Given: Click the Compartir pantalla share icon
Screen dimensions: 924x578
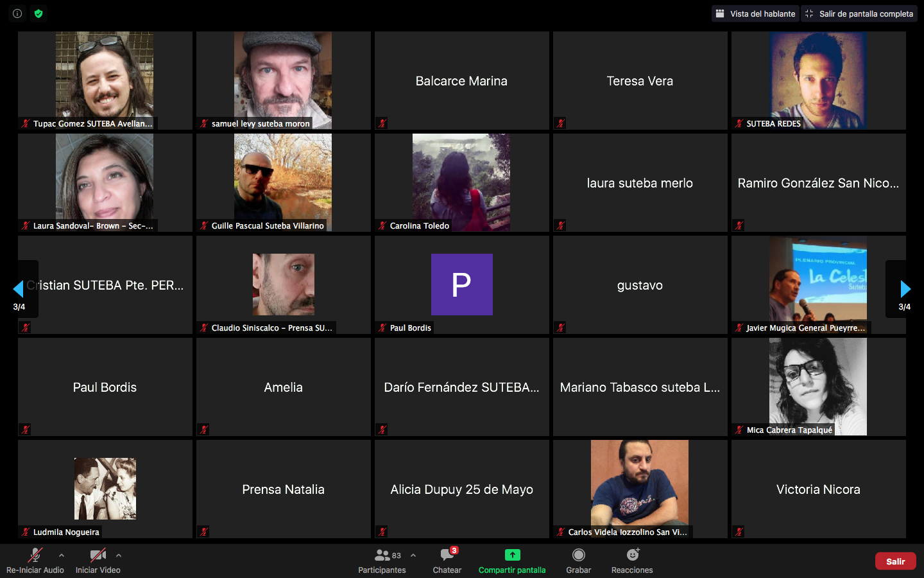Looking at the screenshot, I should coord(512,555).
